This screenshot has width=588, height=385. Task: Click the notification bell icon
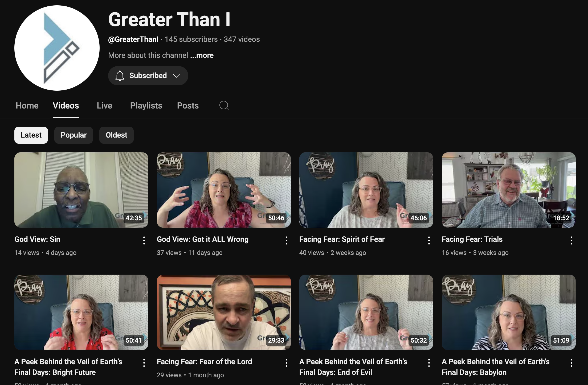tap(120, 76)
